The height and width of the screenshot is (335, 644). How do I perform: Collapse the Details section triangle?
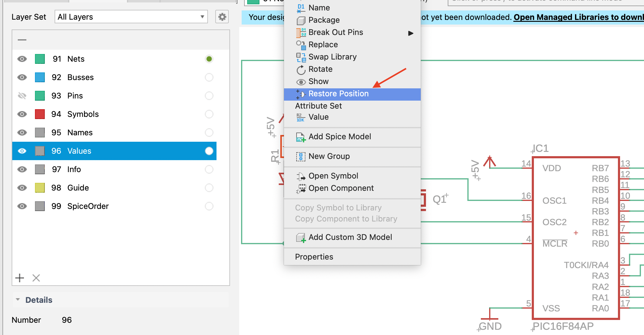pyautogui.click(x=18, y=299)
